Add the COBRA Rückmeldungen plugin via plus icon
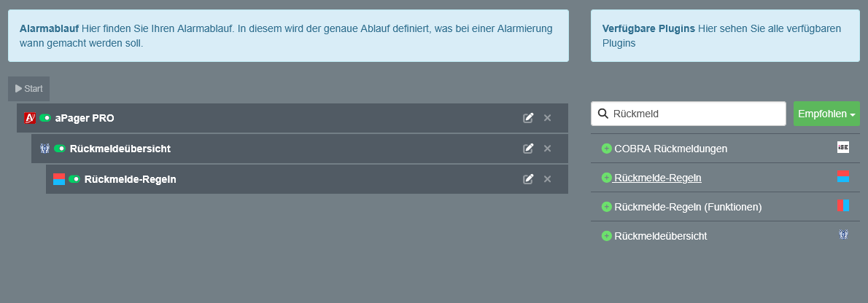The height and width of the screenshot is (303, 868). (x=606, y=149)
